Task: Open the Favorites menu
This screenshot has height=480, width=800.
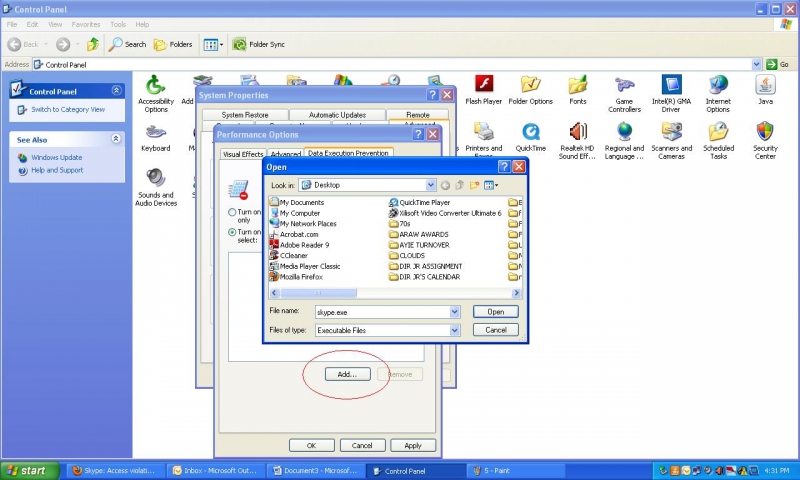Action: pyautogui.click(x=86, y=24)
